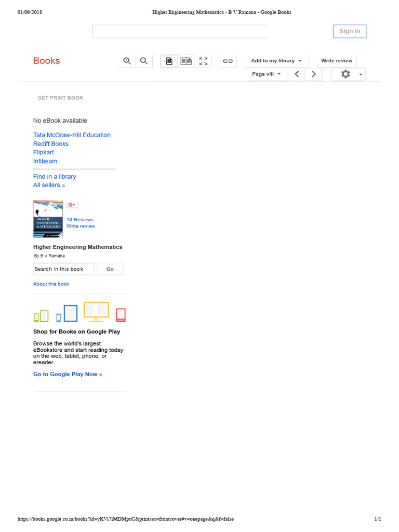Viewport: 399px width, 532px height.
Task: Switch to two-page view
Action: pyautogui.click(x=186, y=61)
